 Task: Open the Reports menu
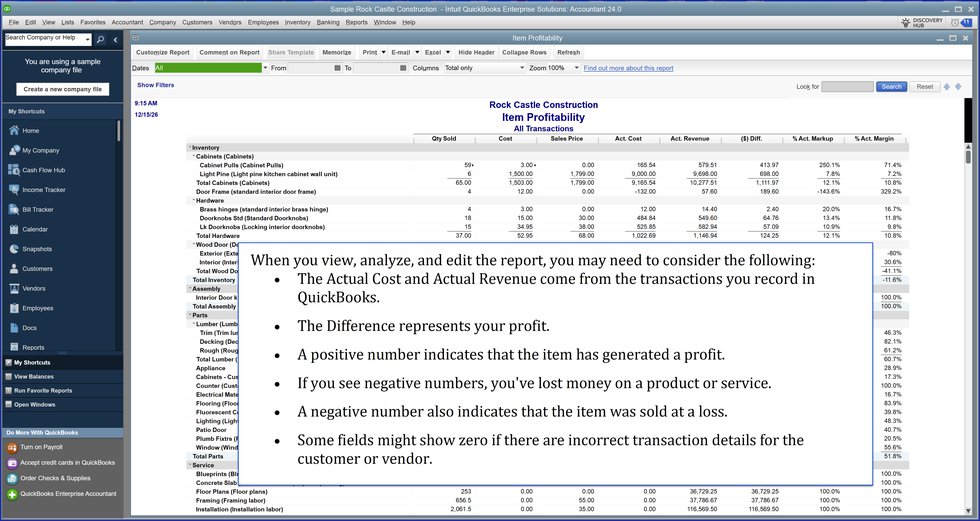coord(356,21)
